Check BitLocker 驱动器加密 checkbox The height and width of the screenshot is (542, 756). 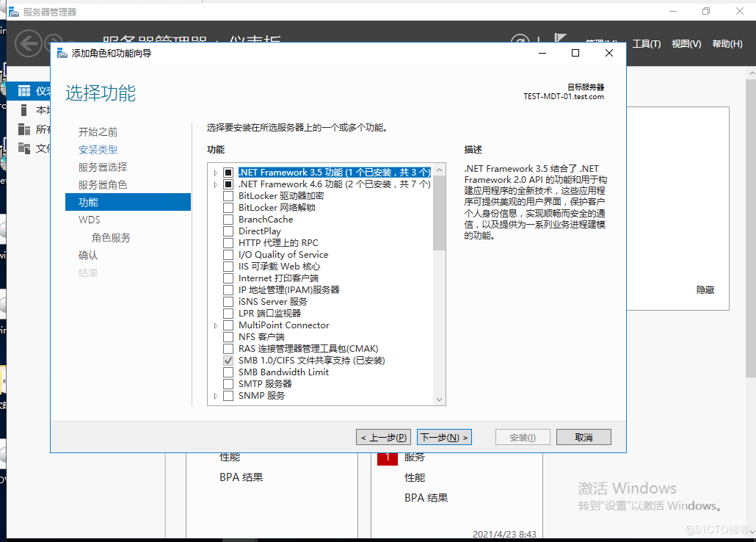tap(228, 196)
